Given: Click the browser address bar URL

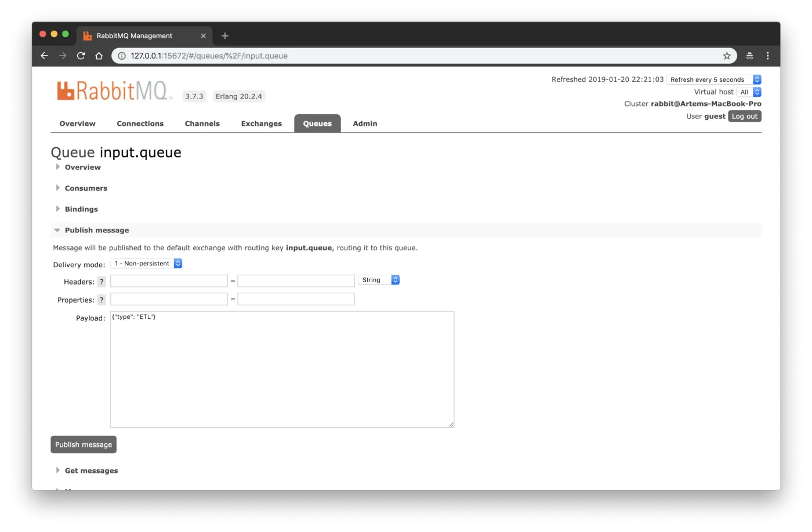Looking at the screenshot, I should tap(209, 56).
